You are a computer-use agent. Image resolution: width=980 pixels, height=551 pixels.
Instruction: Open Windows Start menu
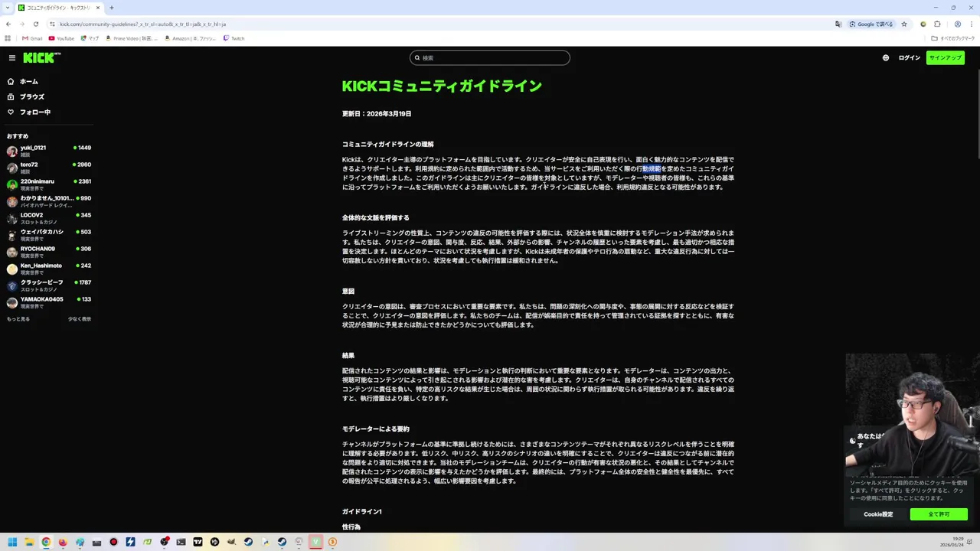coord(12,542)
